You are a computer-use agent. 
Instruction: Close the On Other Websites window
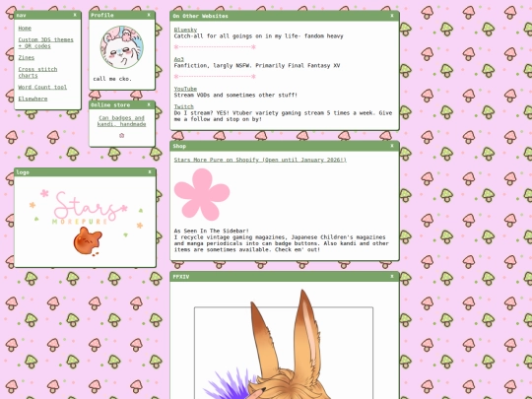click(392, 16)
